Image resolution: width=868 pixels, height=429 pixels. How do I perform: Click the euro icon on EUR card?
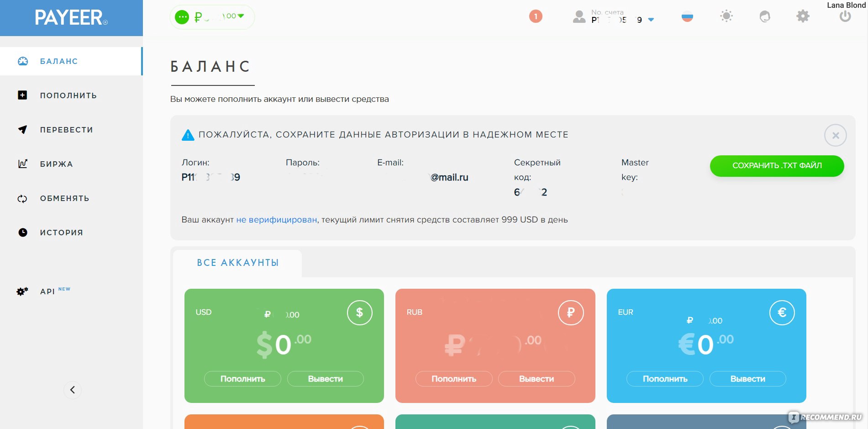pos(782,312)
